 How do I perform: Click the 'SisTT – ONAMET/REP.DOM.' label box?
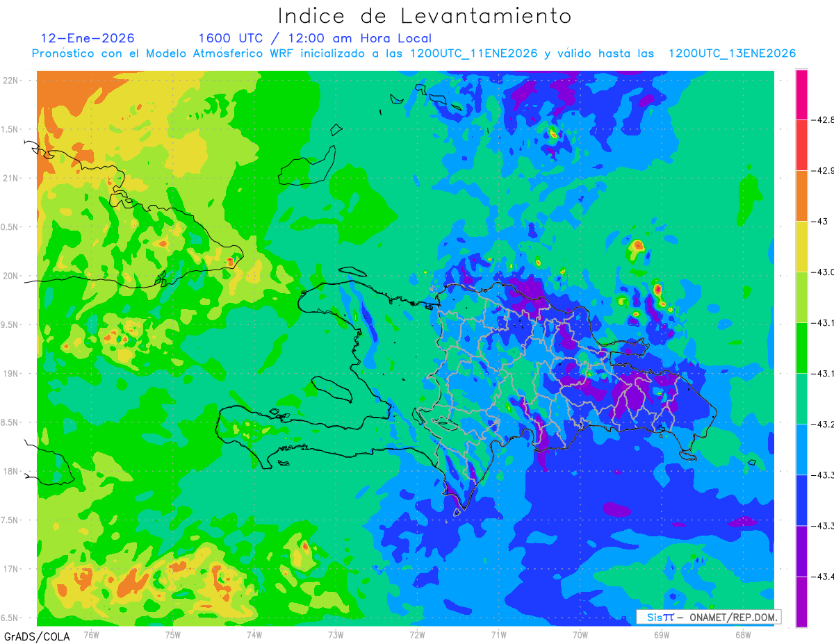click(x=708, y=617)
